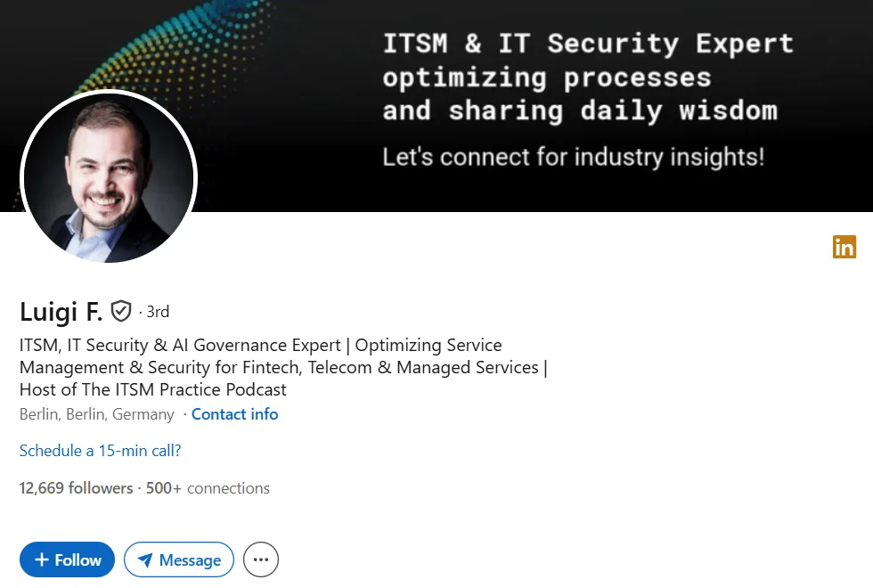Open the three-dot More actions menu
This screenshot has width=873, height=588.
pyautogui.click(x=260, y=559)
